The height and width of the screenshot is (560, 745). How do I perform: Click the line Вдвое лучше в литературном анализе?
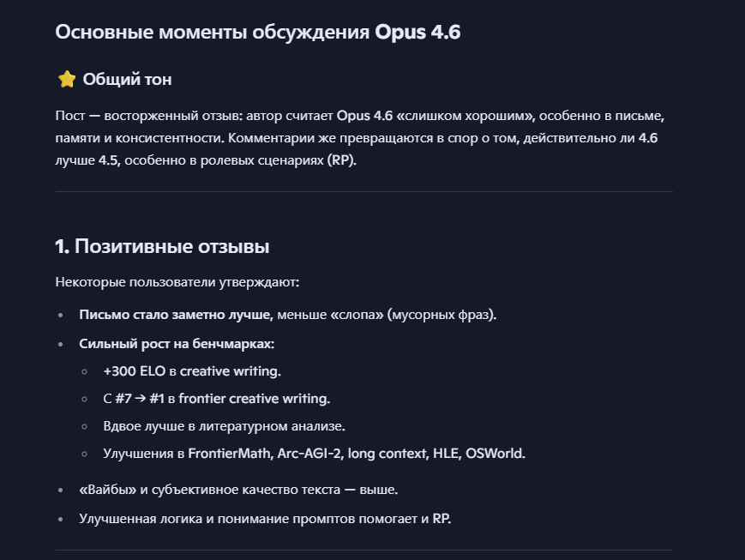[224, 426]
